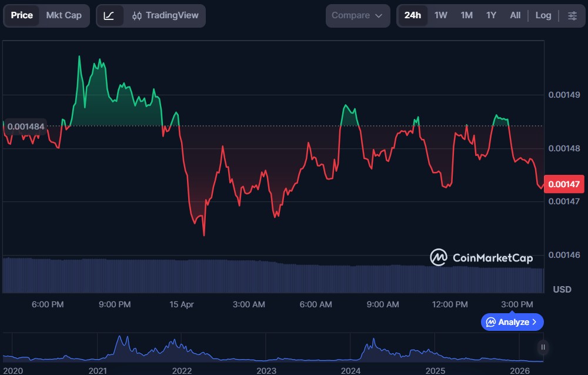Viewport: 588px width, 375px height.
Task: Open the TradingView candlestick chart
Action: pyautogui.click(x=165, y=15)
